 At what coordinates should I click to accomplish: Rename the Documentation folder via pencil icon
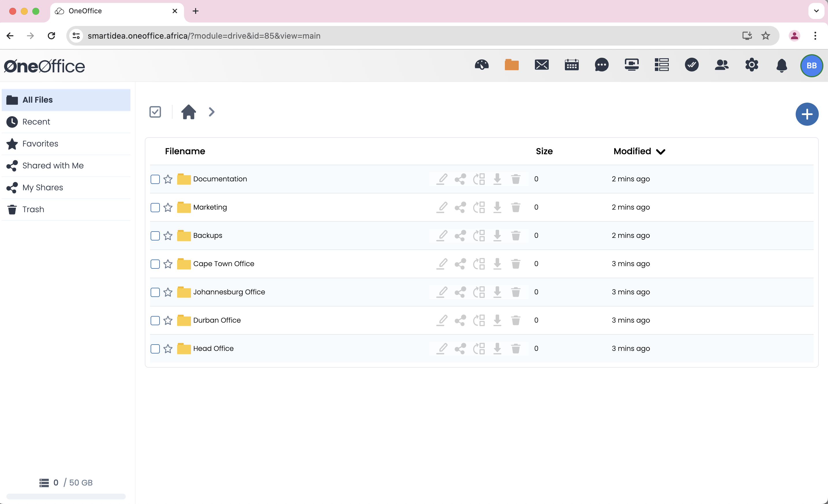[x=442, y=179]
